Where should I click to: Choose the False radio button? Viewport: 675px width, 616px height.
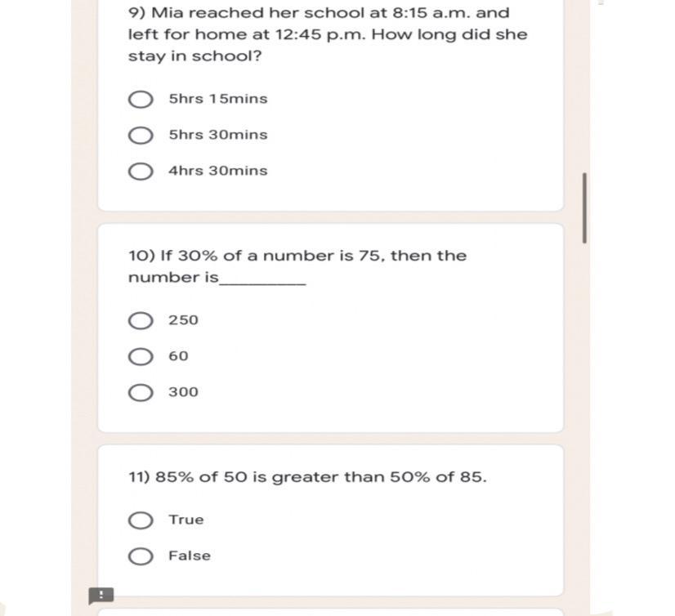pos(141,556)
